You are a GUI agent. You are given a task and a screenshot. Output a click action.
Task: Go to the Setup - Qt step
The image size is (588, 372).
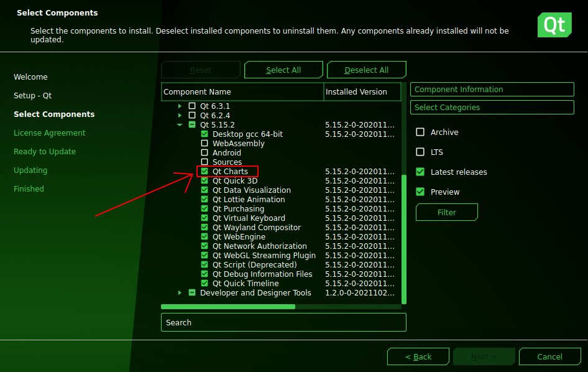pos(32,95)
